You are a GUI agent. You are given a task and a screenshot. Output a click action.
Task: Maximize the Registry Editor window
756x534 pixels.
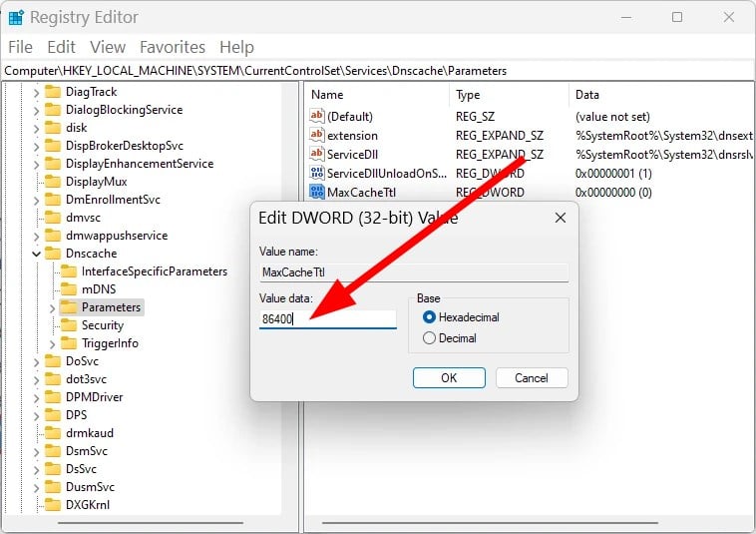coord(677,17)
